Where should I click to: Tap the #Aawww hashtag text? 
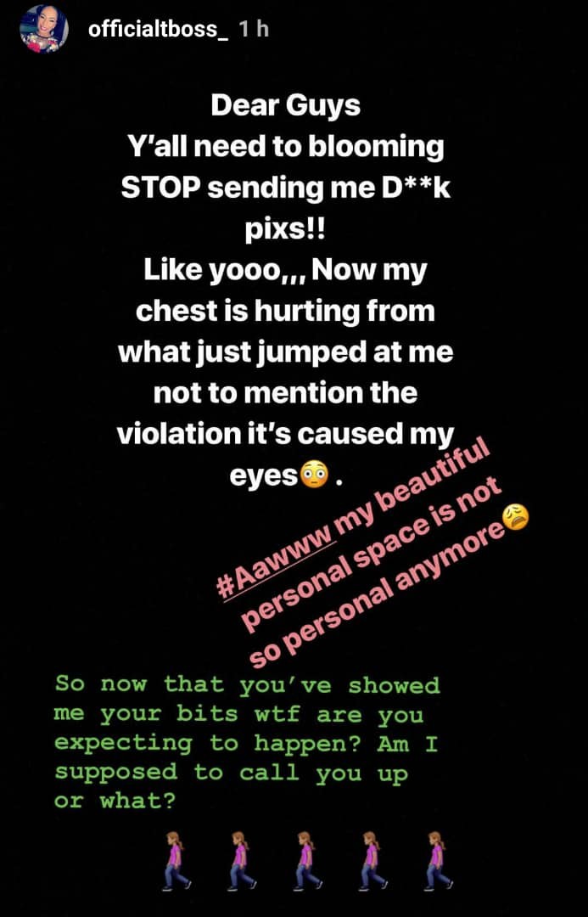[x=281, y=569]
